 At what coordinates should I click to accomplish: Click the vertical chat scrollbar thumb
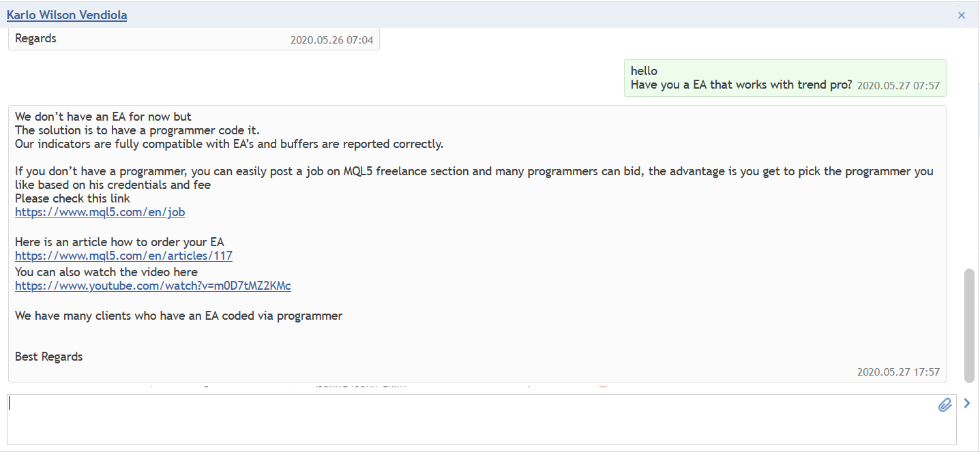click(969, 325)
